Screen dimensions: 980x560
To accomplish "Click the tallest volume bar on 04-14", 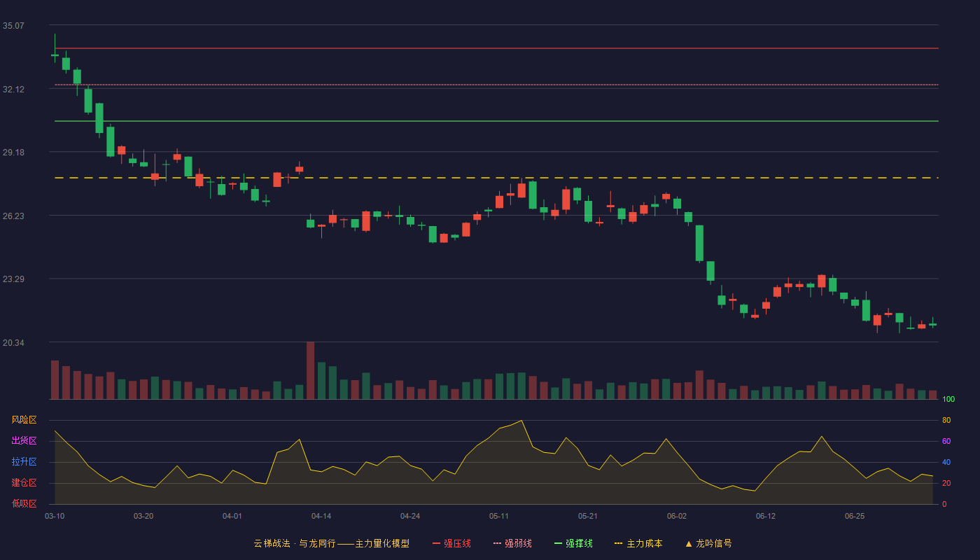I will [310, 370].
